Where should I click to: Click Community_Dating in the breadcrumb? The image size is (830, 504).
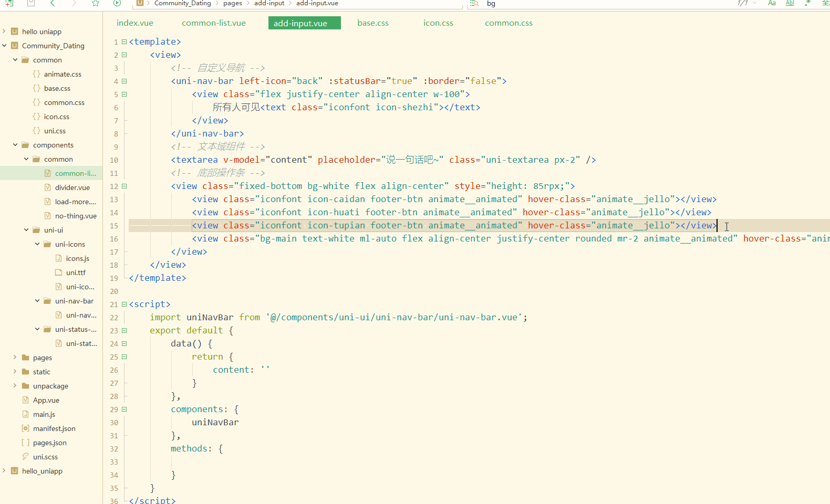click(182, 3)
